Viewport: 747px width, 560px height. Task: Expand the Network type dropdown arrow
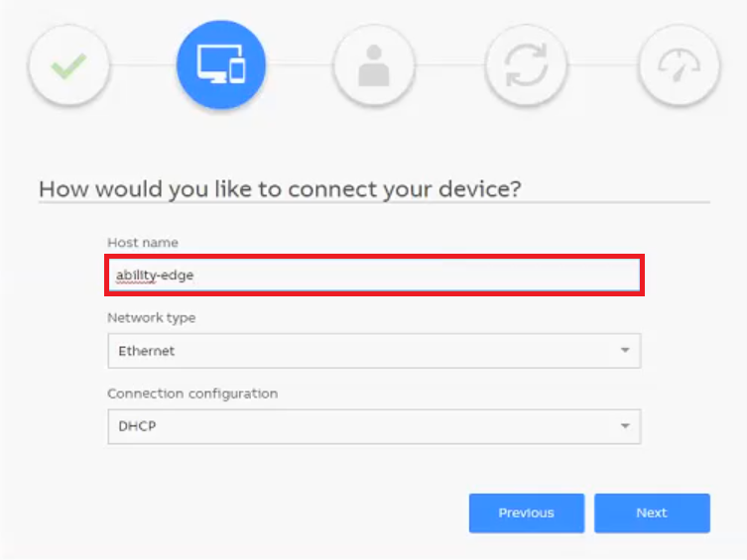[625, 350]
